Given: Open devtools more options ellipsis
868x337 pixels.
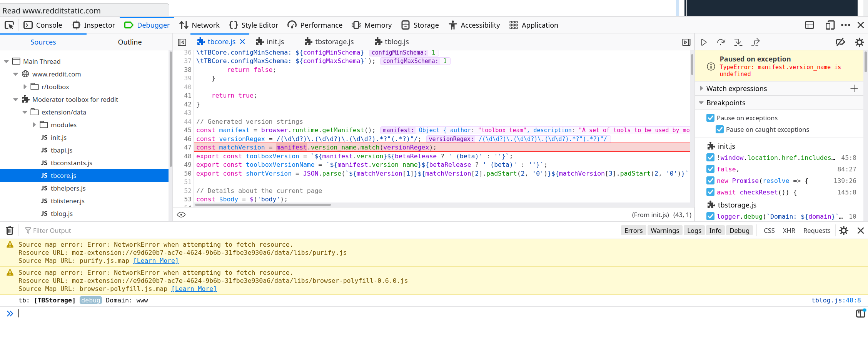Looking at the screenshot, I should (846, 25).
